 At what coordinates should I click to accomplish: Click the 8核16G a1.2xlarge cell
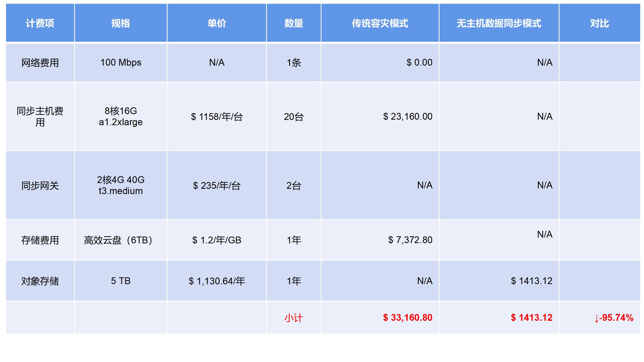point(121,116)
